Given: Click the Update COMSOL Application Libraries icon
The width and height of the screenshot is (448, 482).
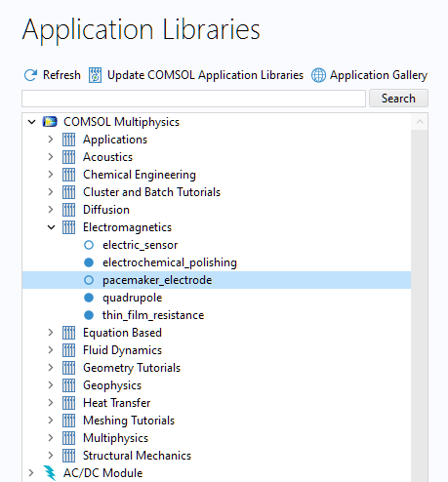Looking at the screenshot, I should point(95,75).
